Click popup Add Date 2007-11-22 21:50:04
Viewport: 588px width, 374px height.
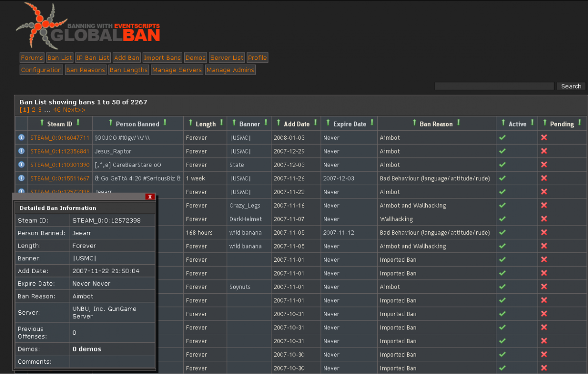click(x=106, y=271)
